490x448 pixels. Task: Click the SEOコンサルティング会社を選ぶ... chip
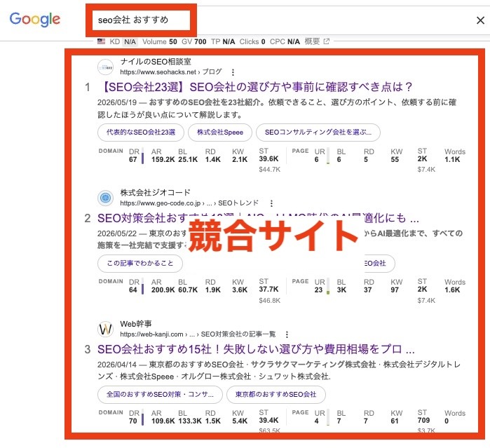tap(318, 133)
